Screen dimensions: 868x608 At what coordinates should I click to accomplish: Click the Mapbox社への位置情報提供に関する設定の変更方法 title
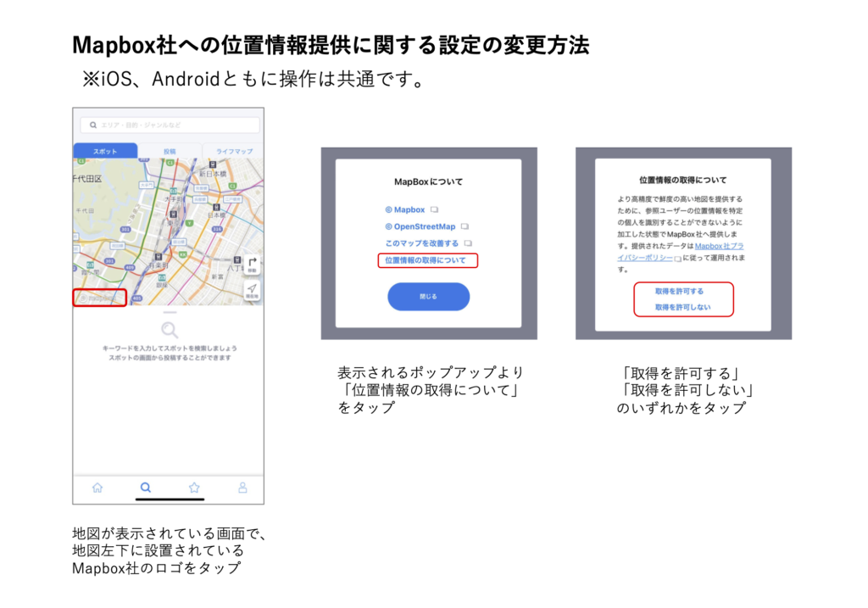331,45
